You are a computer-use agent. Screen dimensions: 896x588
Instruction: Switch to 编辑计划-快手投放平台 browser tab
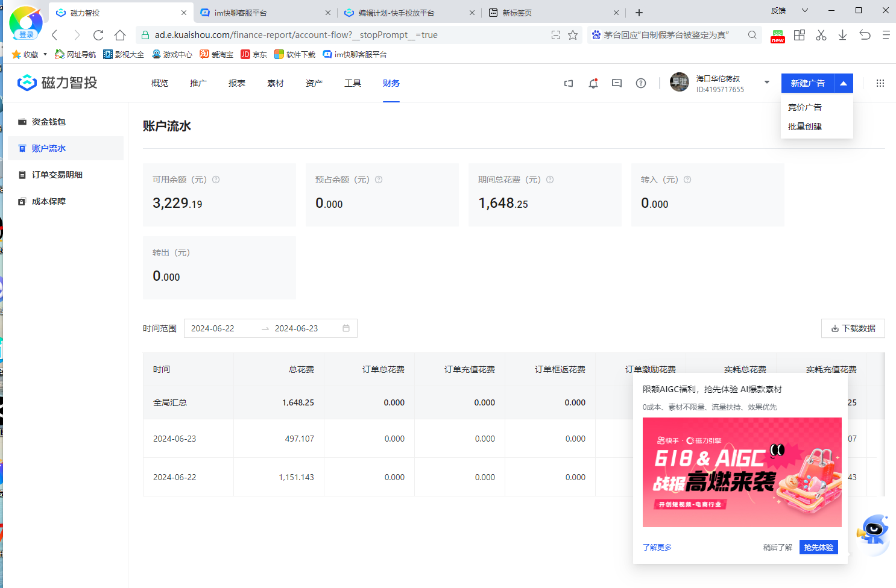(x=409, y=13)
